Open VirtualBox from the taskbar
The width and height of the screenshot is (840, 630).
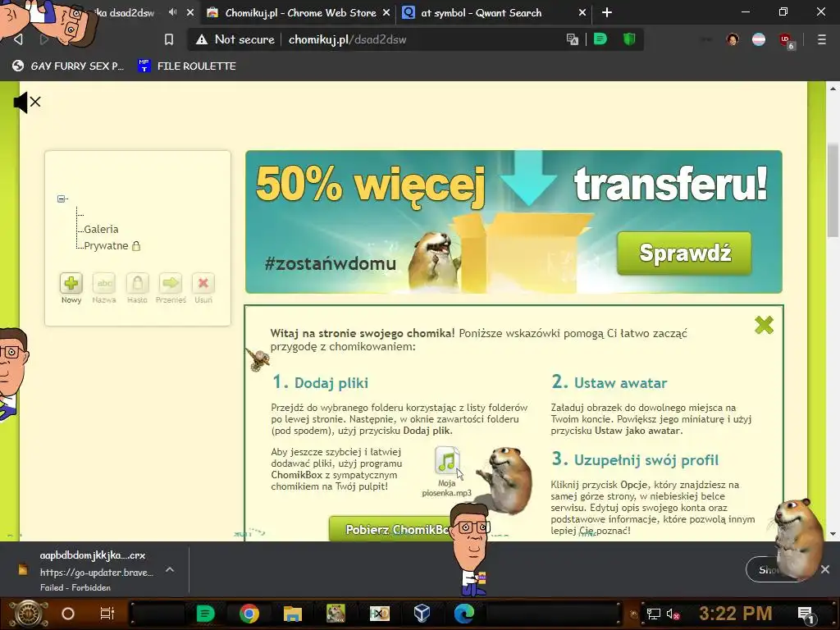pos(422,614)
